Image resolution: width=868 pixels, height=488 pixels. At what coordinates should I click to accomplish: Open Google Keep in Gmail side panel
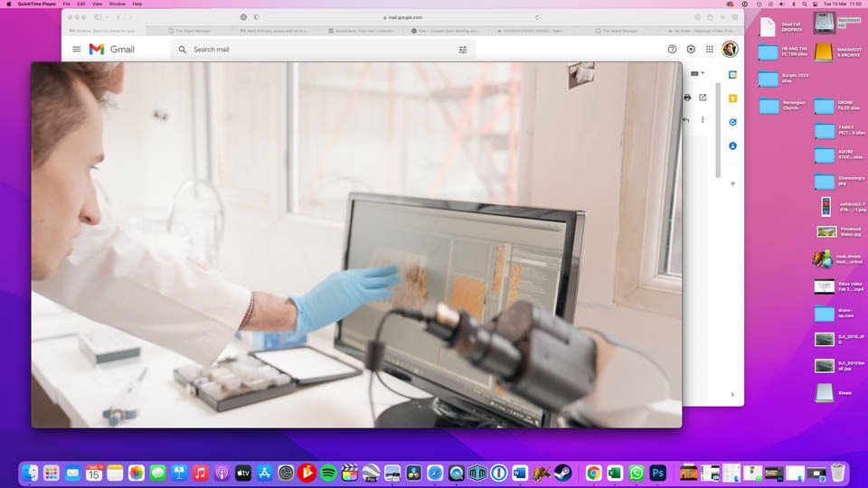732,99
